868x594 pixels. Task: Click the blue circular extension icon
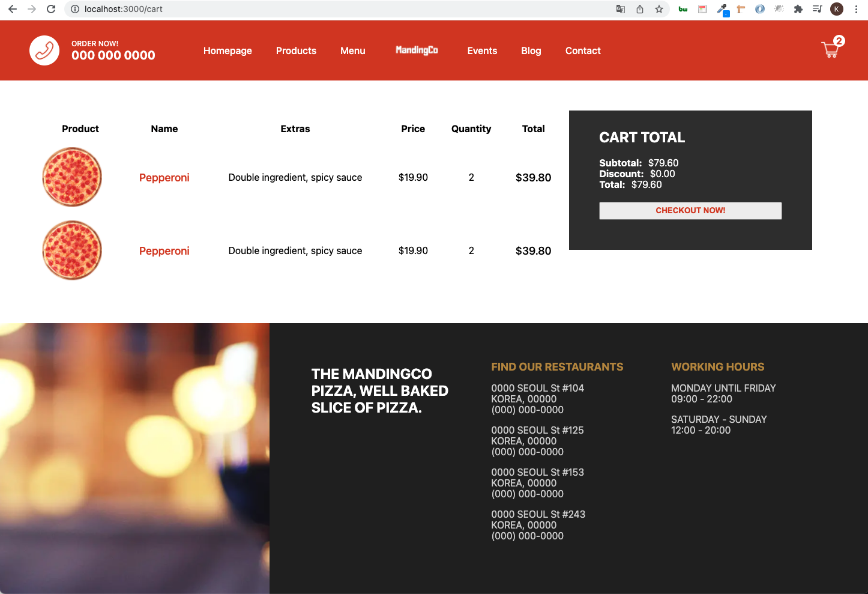(760, 9)
